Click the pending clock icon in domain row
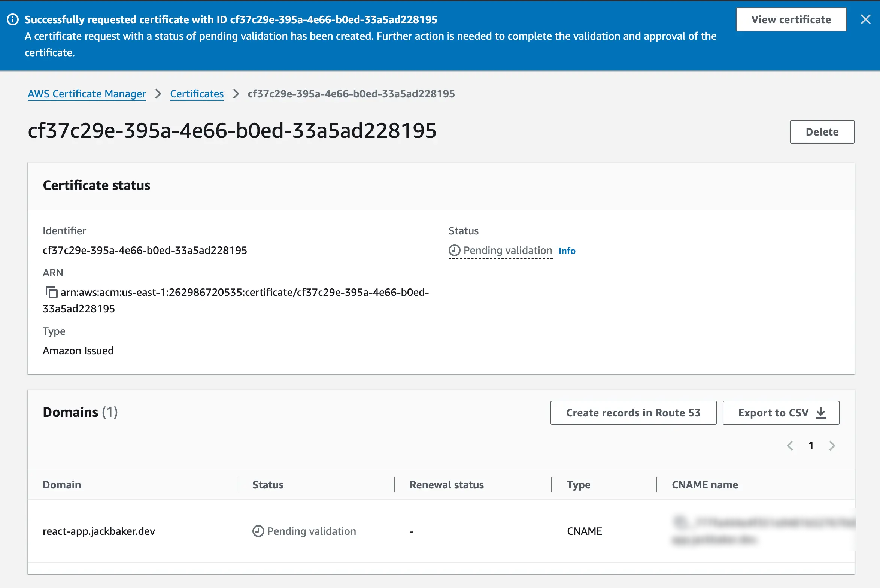 point(258,531)
